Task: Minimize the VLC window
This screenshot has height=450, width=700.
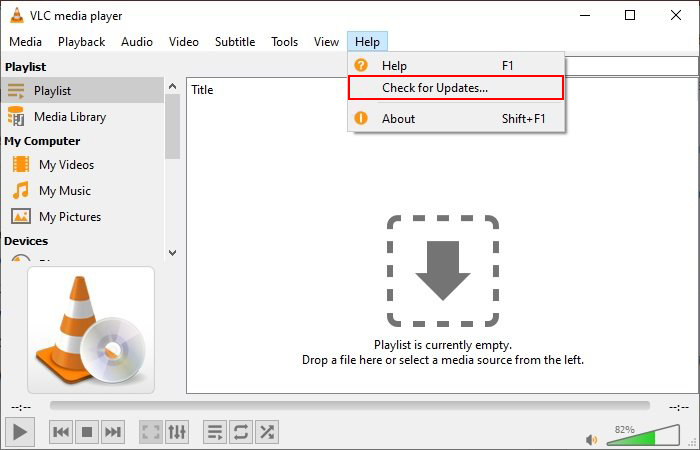Action: point(585,15)
